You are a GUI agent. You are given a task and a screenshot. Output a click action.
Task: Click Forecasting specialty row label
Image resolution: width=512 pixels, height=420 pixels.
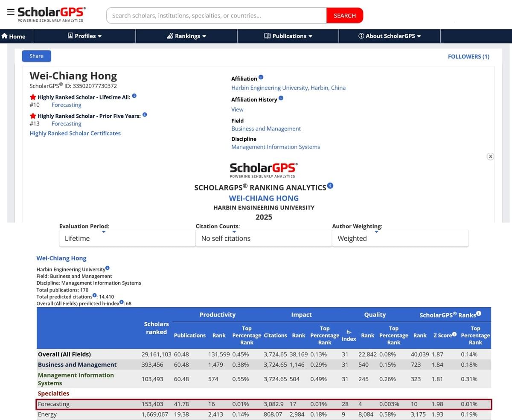click(x=54, y=404)
